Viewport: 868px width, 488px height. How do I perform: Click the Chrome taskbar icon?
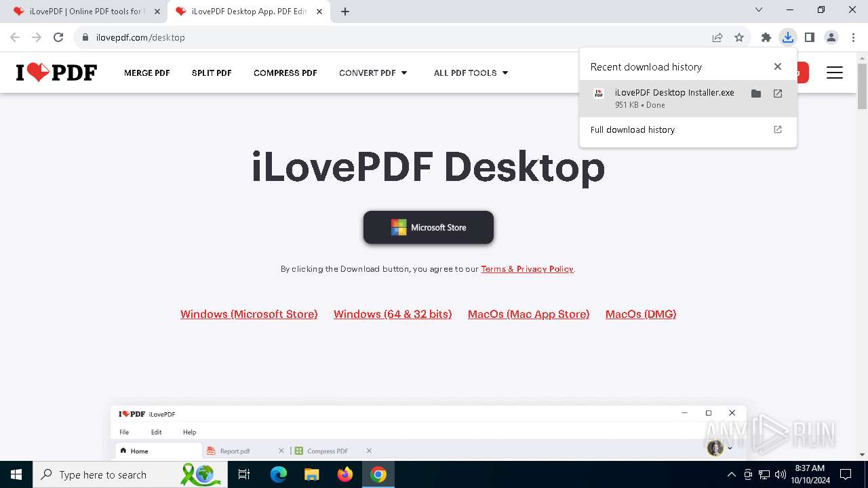click(378, 474)
